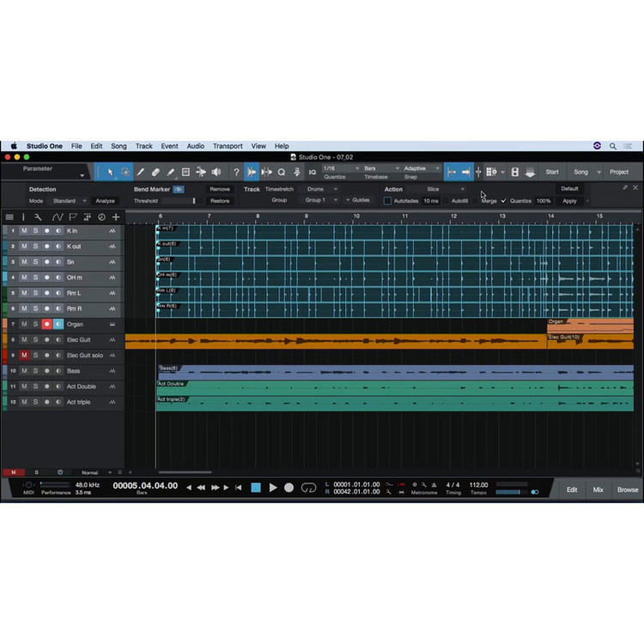Open track inspector via the 'i' icon
The height and width of the screenshot is (644, 644).
point(23,217)
